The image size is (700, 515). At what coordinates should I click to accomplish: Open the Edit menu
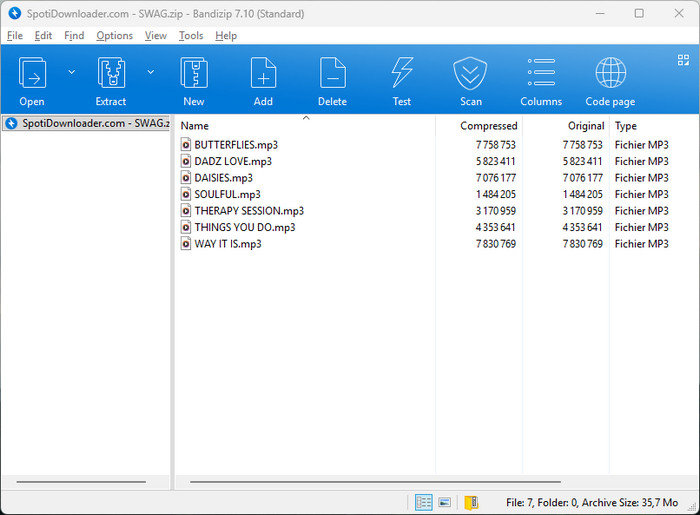pyautogui.click(x=43, y=36)
